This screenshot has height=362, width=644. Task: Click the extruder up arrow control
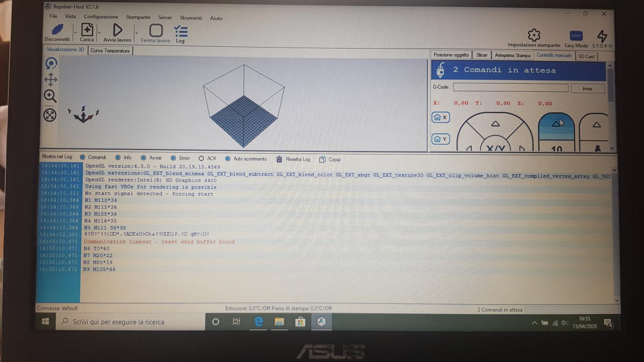pyautogui.click(x=597, y=125)
